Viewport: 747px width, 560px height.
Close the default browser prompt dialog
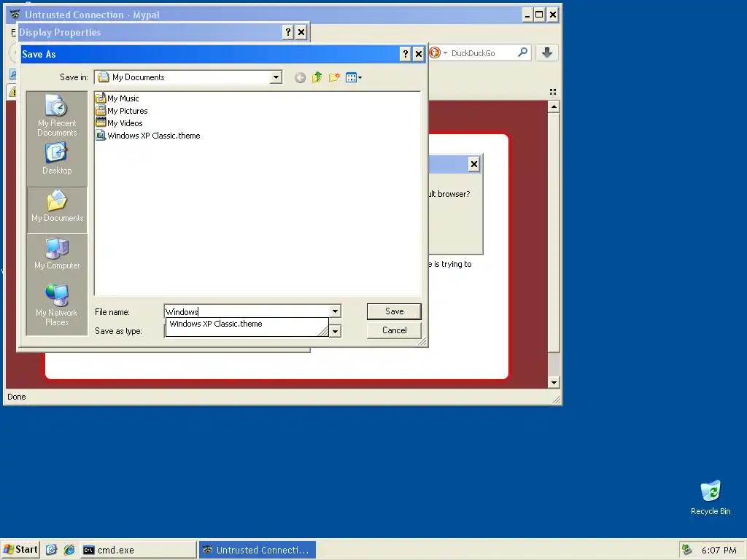click(x=473, y=164)
